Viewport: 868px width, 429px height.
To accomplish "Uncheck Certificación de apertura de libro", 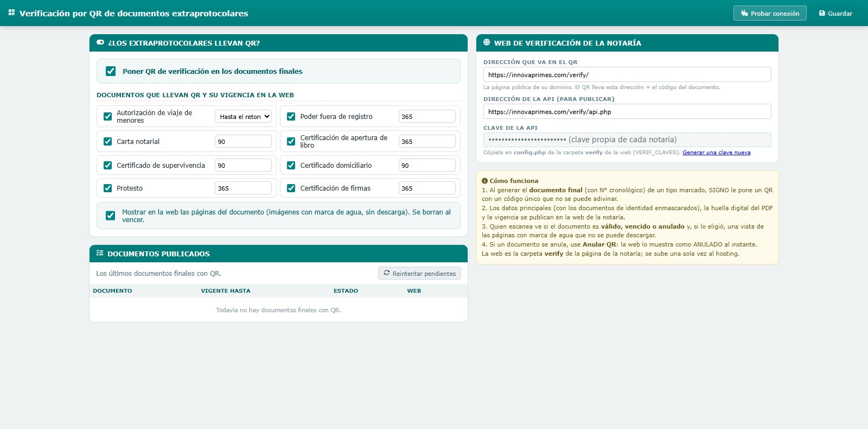I will pos(291,141).
